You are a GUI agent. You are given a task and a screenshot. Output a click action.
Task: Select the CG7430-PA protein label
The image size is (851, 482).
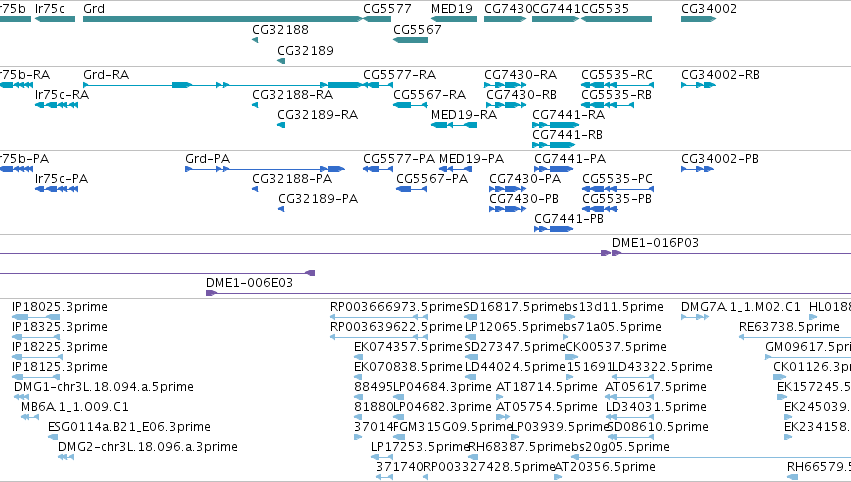coord(525,179)
